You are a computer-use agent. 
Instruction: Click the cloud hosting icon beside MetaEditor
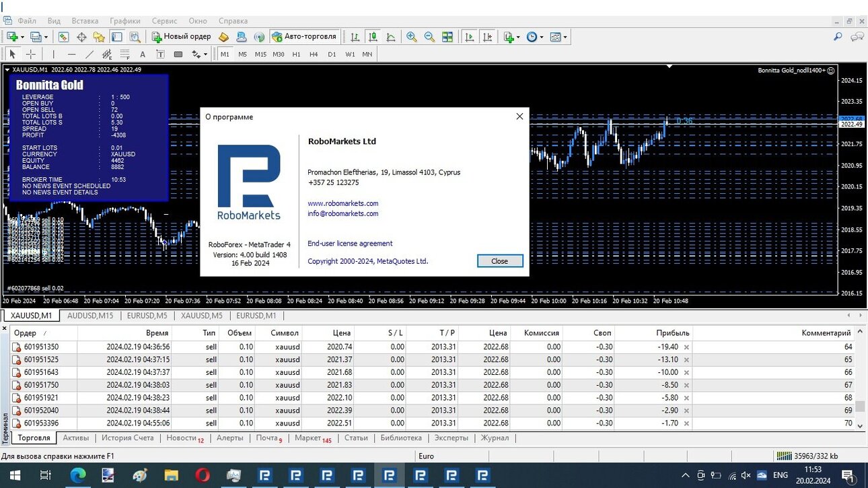(x=242, y=37)
